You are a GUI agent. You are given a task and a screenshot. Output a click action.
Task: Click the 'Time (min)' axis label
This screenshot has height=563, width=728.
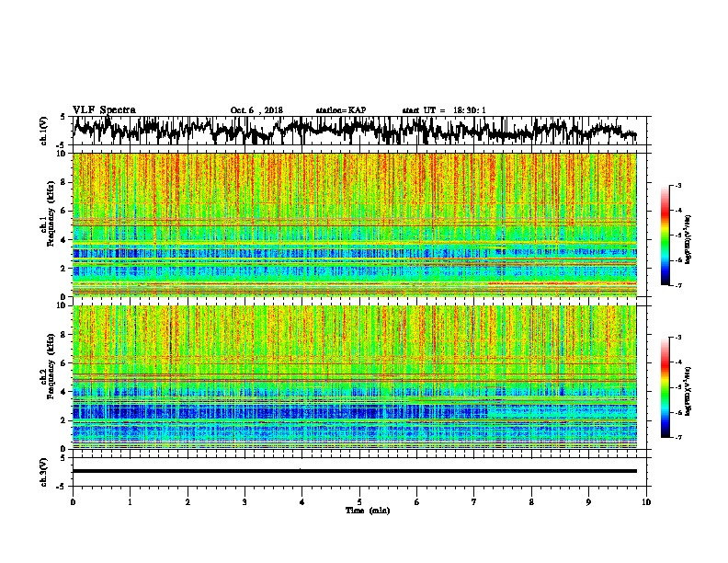point(368,511)
